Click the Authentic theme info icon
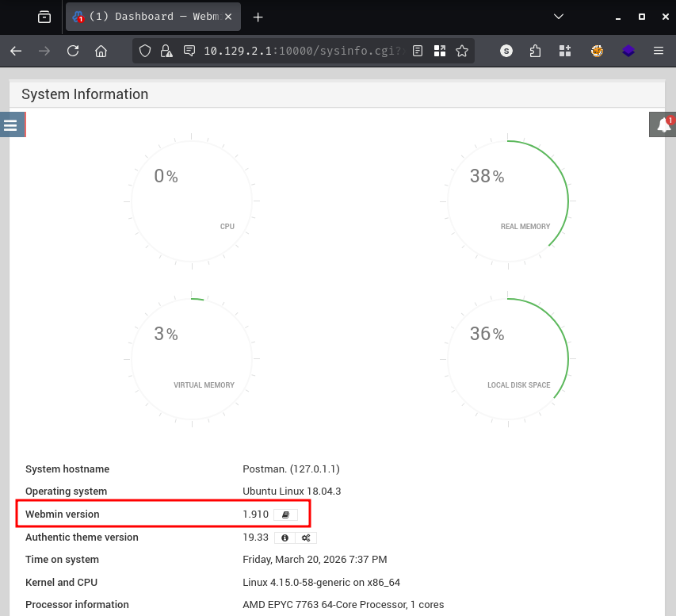 pyautogui.click(x=285, y=538)
